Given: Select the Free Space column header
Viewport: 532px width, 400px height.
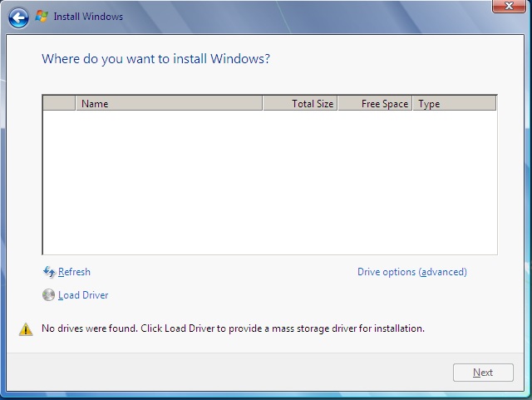Looking at the screenshot, I should [375, 104].
